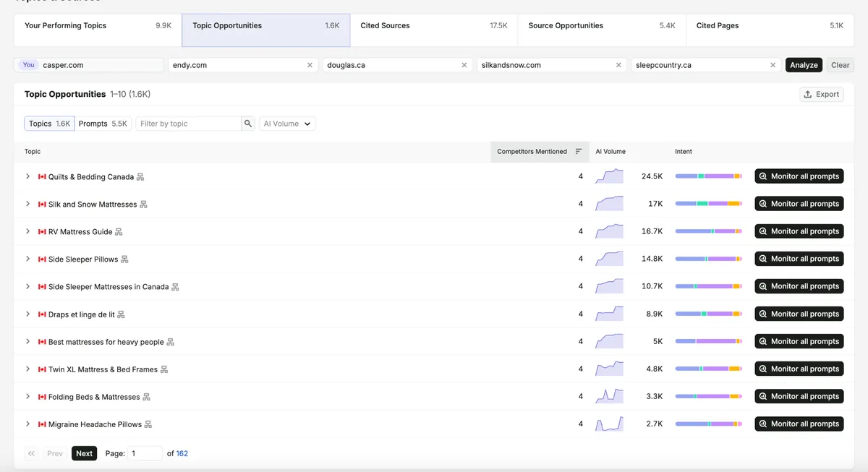Click hierarchy icon beside RV Mattress Guide
The height and width of the screenshot is (472, 868).
pos(119,232)
